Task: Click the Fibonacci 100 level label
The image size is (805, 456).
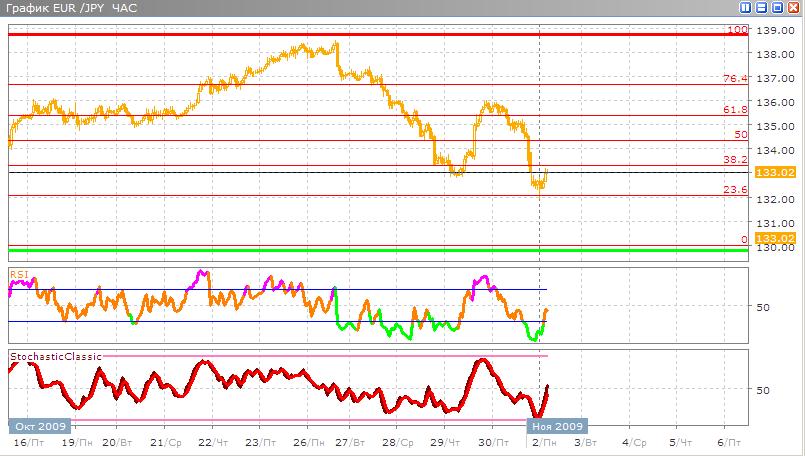Action: coord(737,30)
